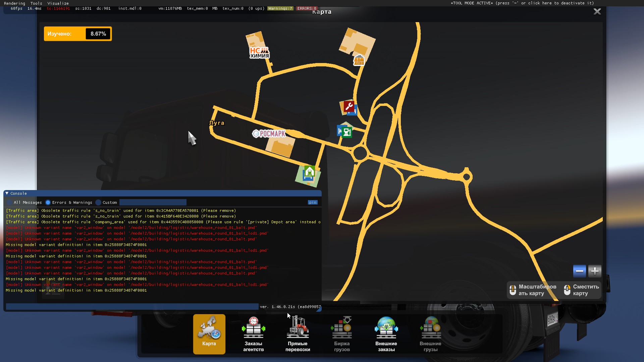Screen dimensions: 644x362
Task: Open Заказы агентств freight orders
Action: click(253, 334)
